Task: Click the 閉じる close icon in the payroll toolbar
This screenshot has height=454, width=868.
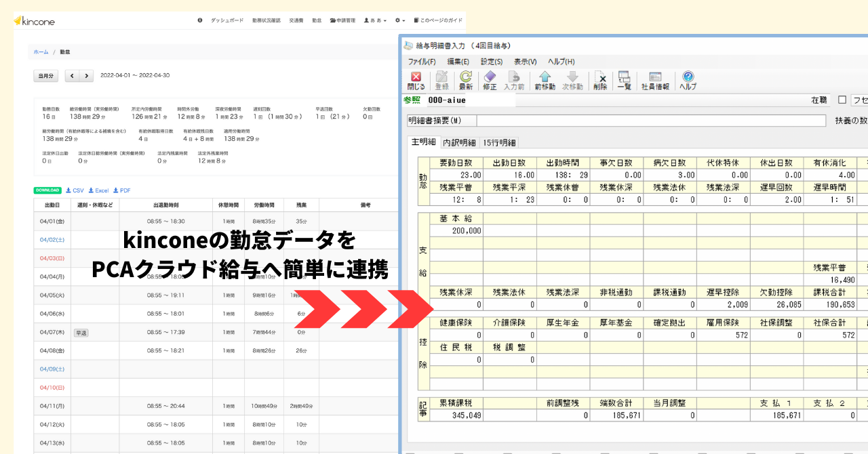Action: pyautogui.click(x=416, y=81)
